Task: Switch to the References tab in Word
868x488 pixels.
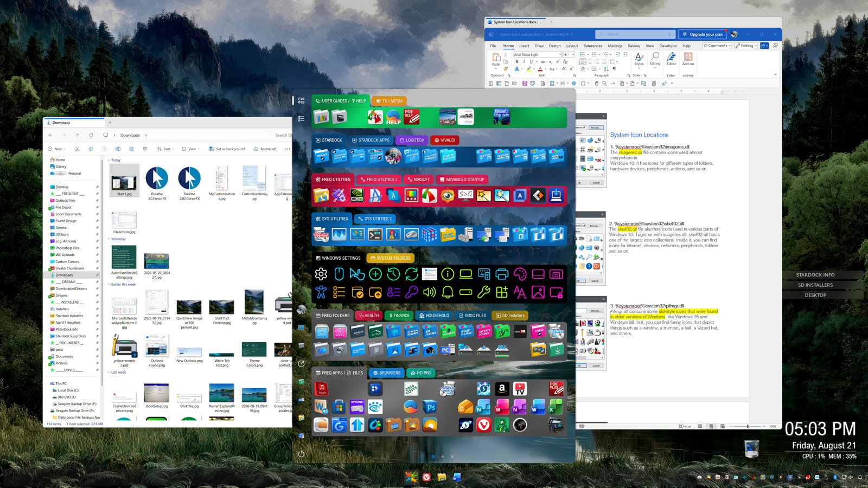Action: (592, 46)
